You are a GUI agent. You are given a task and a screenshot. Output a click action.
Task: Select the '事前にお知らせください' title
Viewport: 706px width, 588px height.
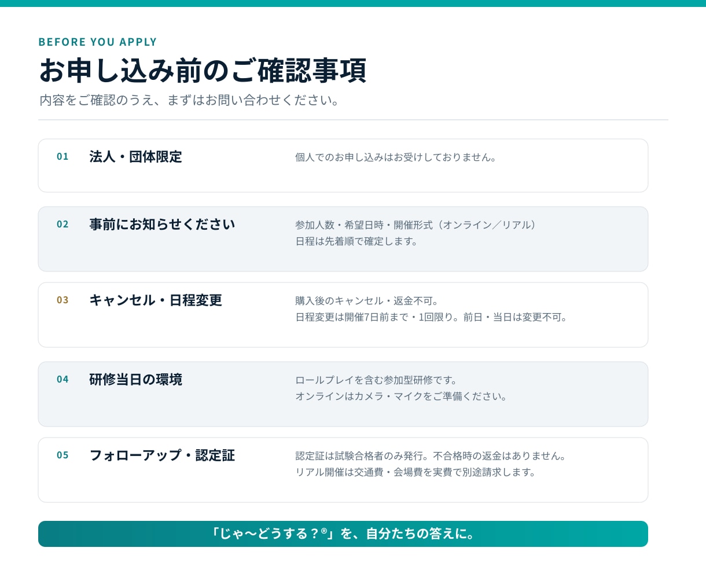pyautogui.click(x=162, y=225)
